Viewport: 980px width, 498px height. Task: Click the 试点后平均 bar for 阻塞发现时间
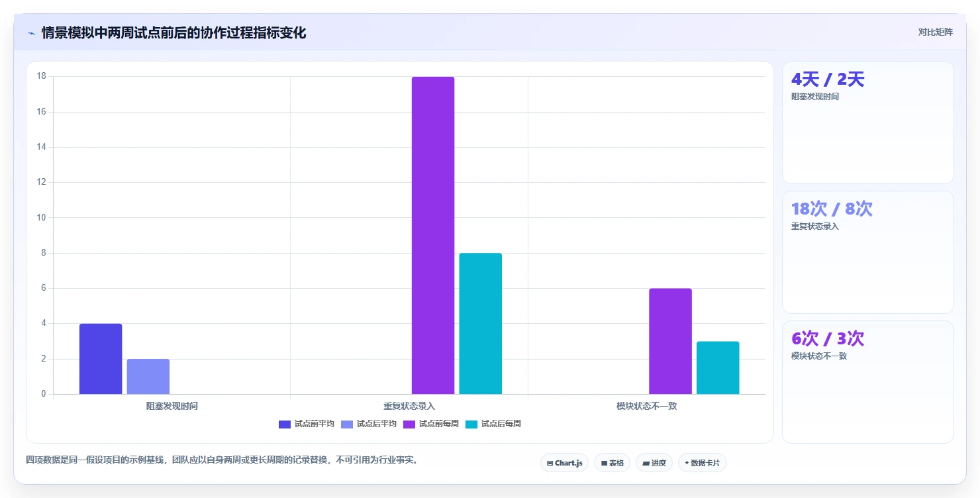click(x=148, y=377)
